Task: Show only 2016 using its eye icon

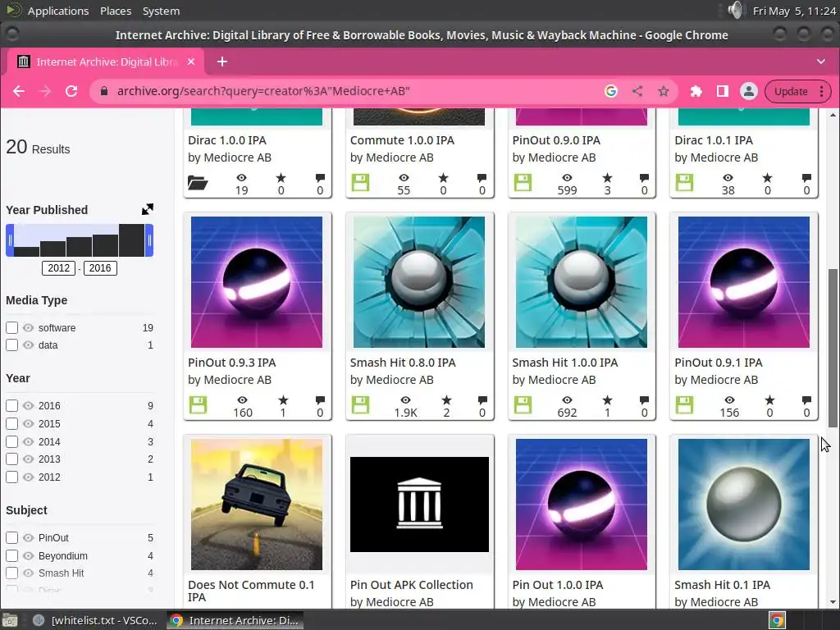Action: [x=29, y=405]
